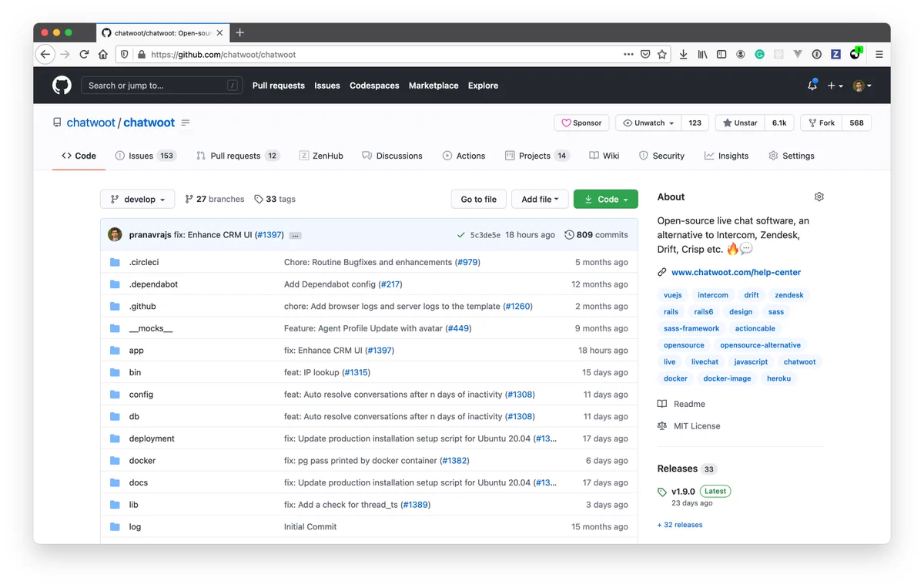
Task: Expand commit message ellipsis button
Action: click(x=296, y=235)
